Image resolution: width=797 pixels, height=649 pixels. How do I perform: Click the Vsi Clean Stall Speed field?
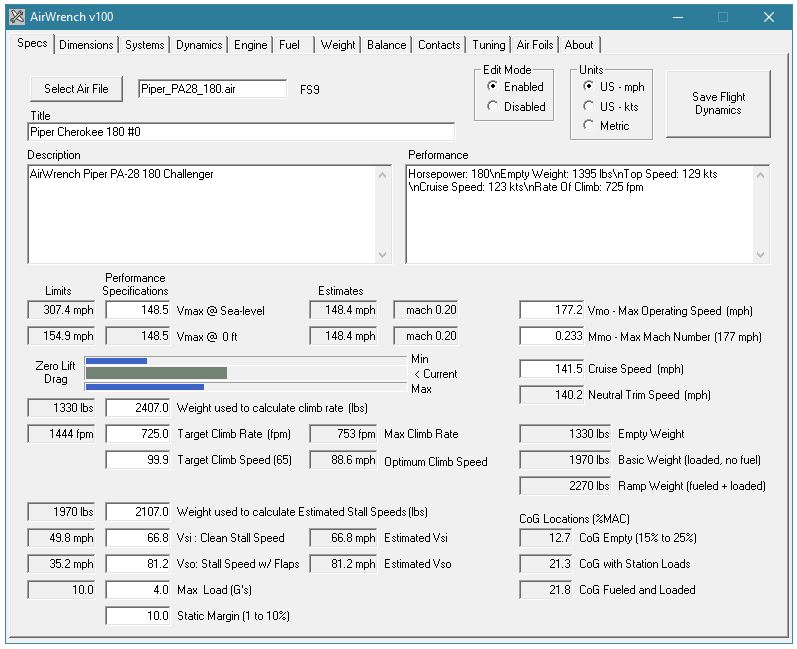tap(138, 538)
